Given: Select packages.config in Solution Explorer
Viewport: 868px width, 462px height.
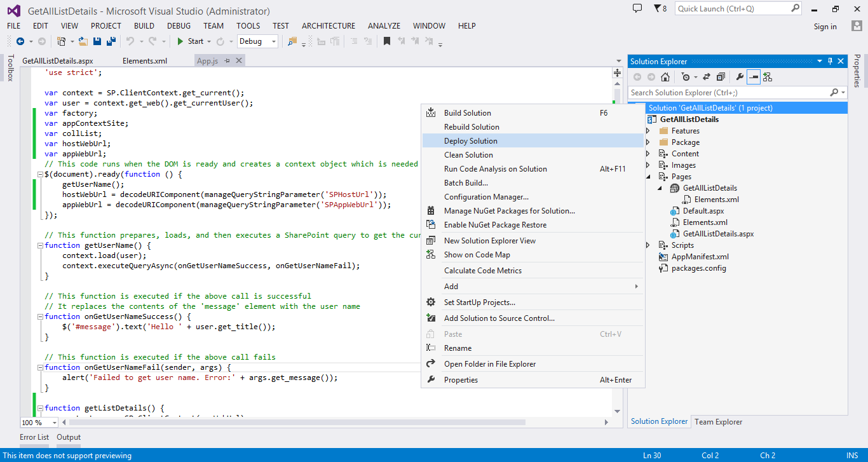Looking at the screenshot, I should [698, 268].
